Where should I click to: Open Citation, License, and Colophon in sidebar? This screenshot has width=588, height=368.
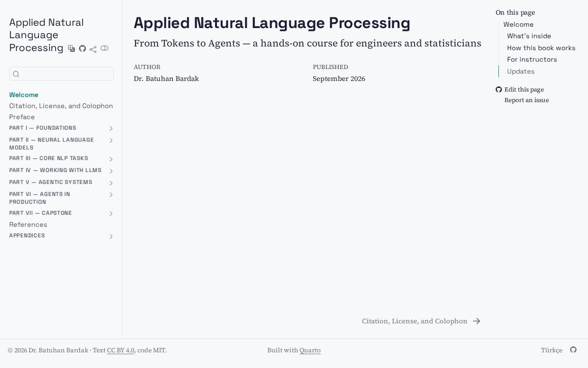pos(61,106)
